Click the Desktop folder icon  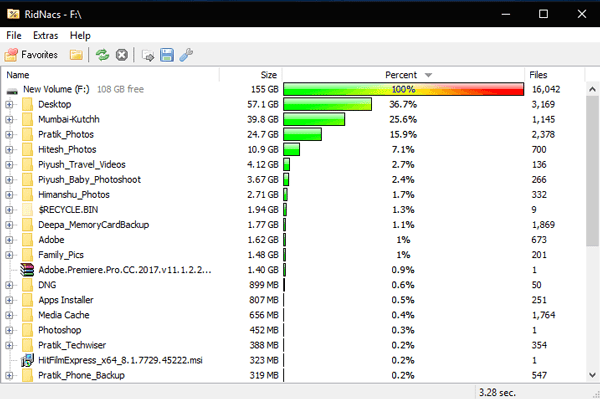click(27, 104)
